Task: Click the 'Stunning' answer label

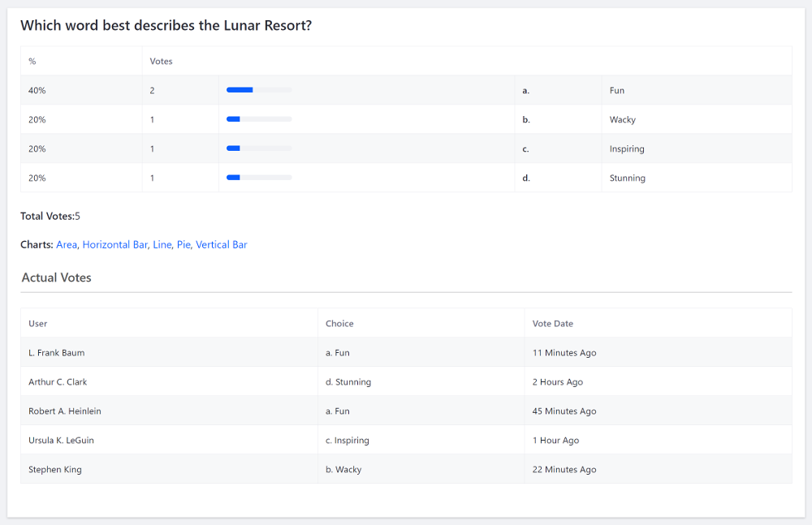Action: [x=627, y=178]
